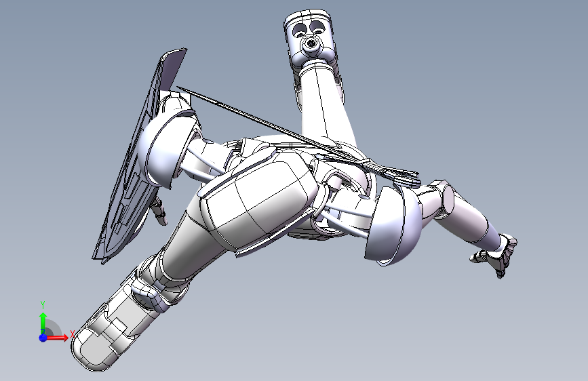Select the open hand on the outstretched arm
This screenshot has width=588, height=381.
click(x=497, y=255)
